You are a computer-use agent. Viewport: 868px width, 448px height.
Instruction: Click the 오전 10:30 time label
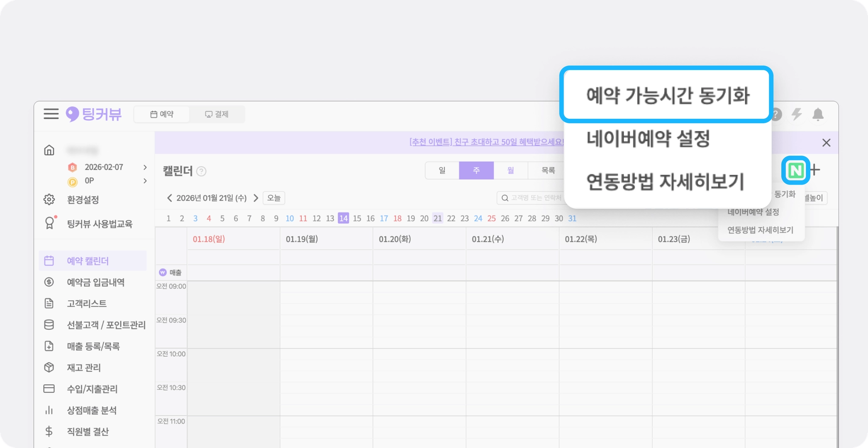click(x=171, y=388)
